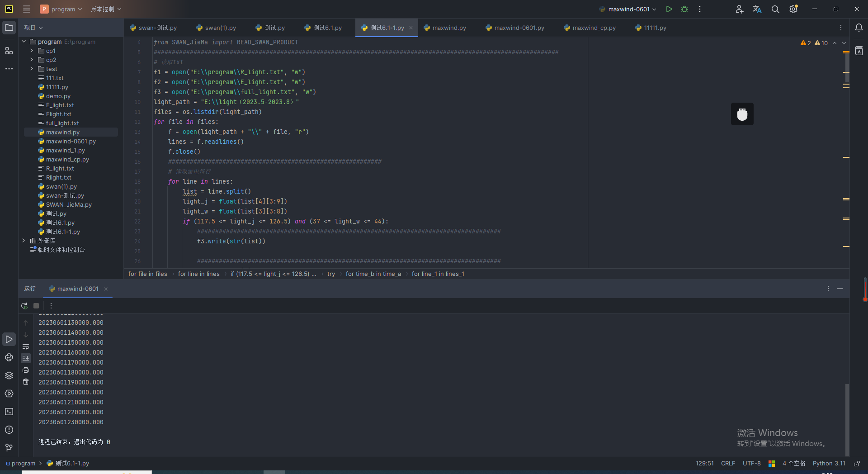Run the maxwind-0601 configuration
The width and height of the screenshot is (868, 474).
[x=669, y=9]
